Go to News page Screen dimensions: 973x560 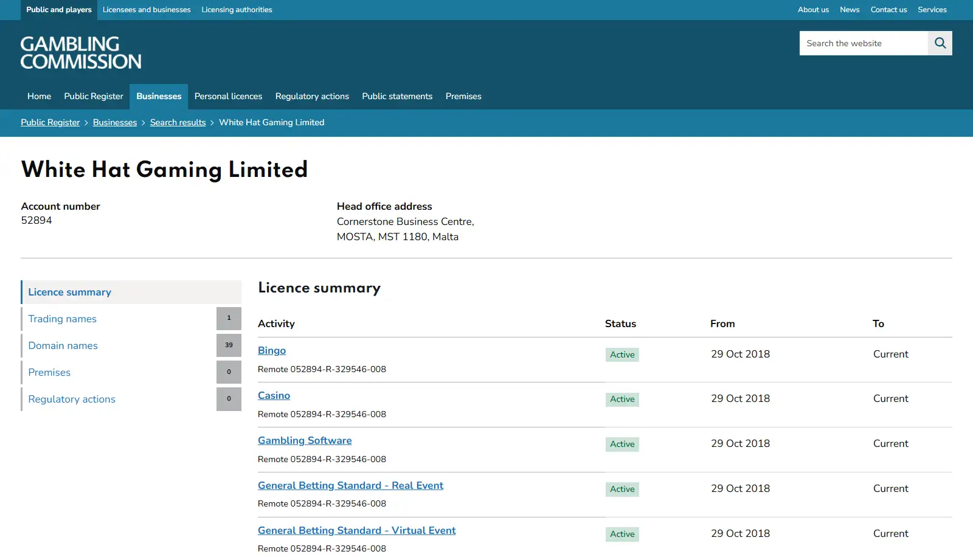(x=850, y=10)
